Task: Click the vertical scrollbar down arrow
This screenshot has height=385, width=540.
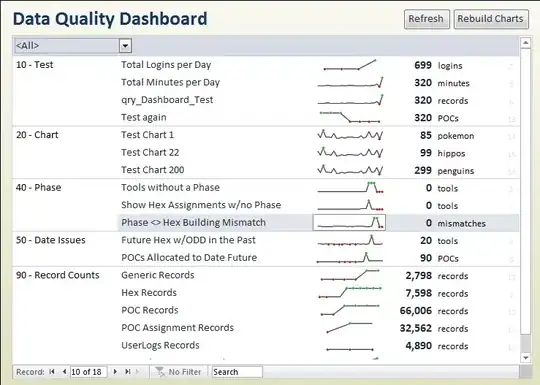Action: 526,358
